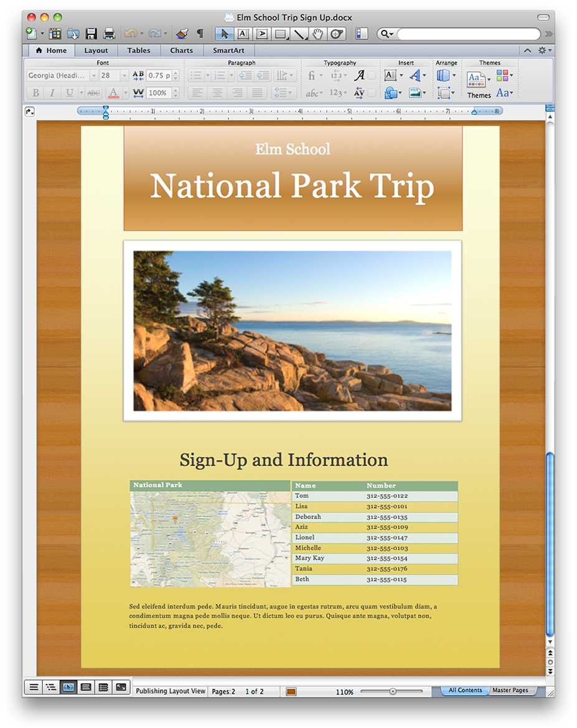Click the Print icon in toolbar

[109, 34]
